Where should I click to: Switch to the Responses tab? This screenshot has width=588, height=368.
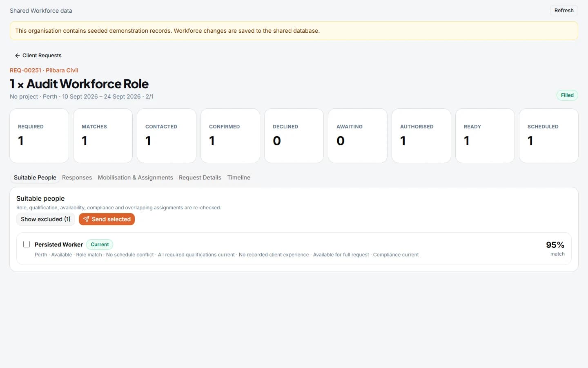tap(77, 177)
